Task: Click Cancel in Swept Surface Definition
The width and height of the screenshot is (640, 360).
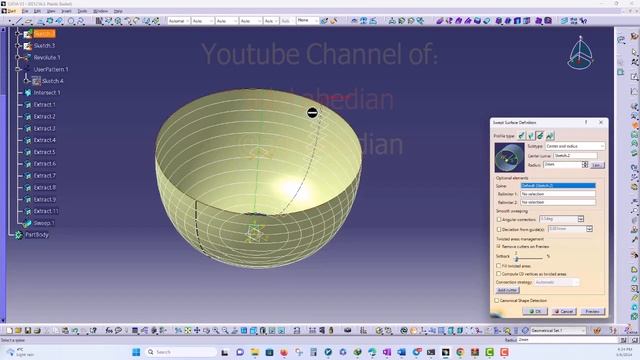Action: [x=564, y=311]
